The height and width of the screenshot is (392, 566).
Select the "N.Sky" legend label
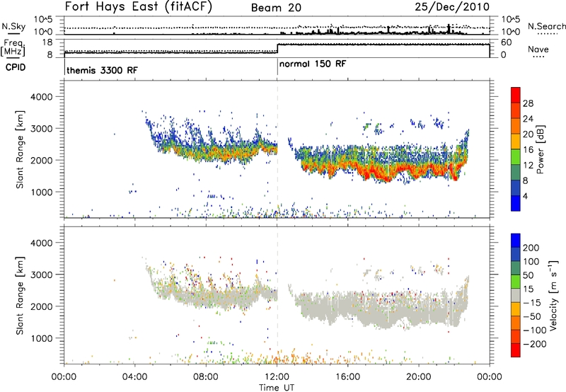[x=13, y=26]
